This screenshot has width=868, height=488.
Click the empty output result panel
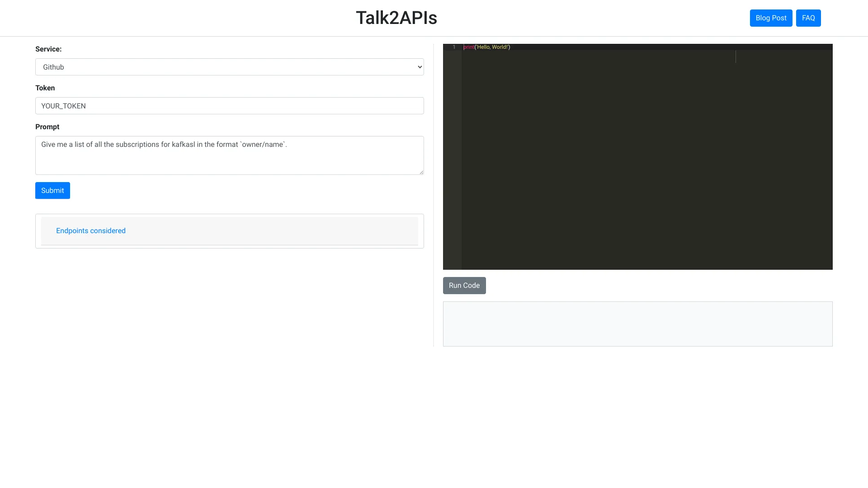click(637, 324)
